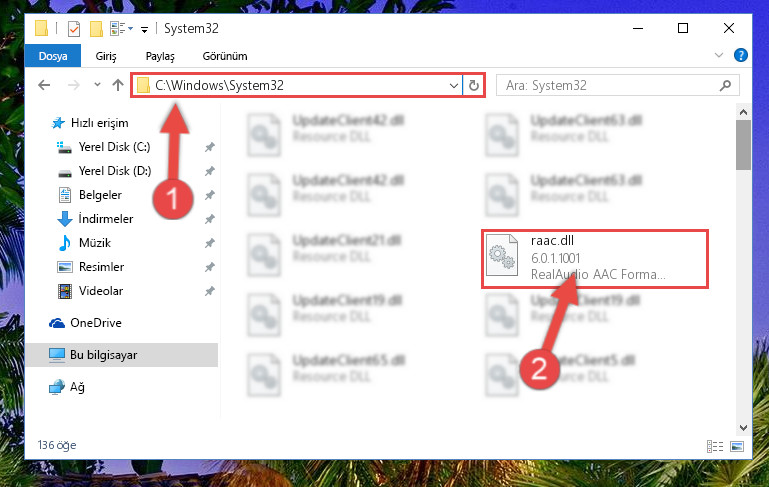769x487 pixels.
Task: Click the New Folder icon in quick access toolbar
Action: [96, 29]
